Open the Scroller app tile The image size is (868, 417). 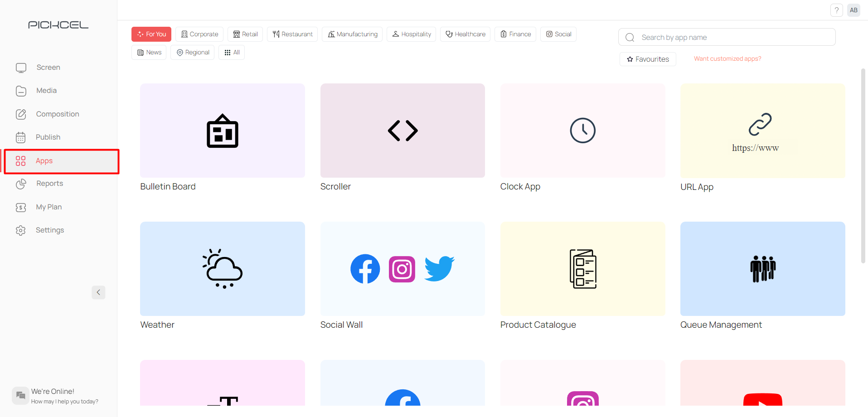click(402, 131)
